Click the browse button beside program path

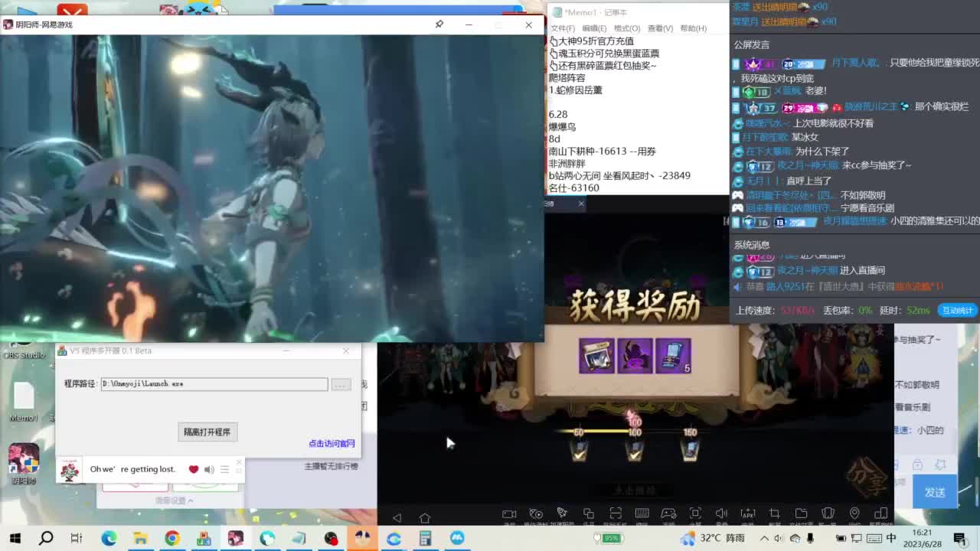point(341,384)
